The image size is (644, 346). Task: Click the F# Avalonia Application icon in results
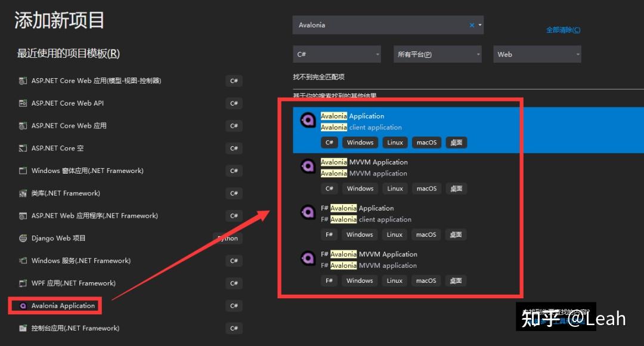point(308,212)
